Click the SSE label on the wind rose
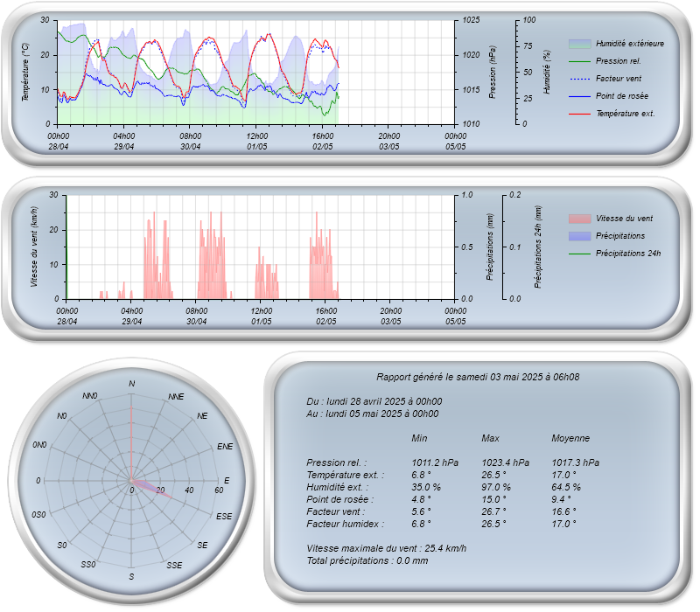 174,565
